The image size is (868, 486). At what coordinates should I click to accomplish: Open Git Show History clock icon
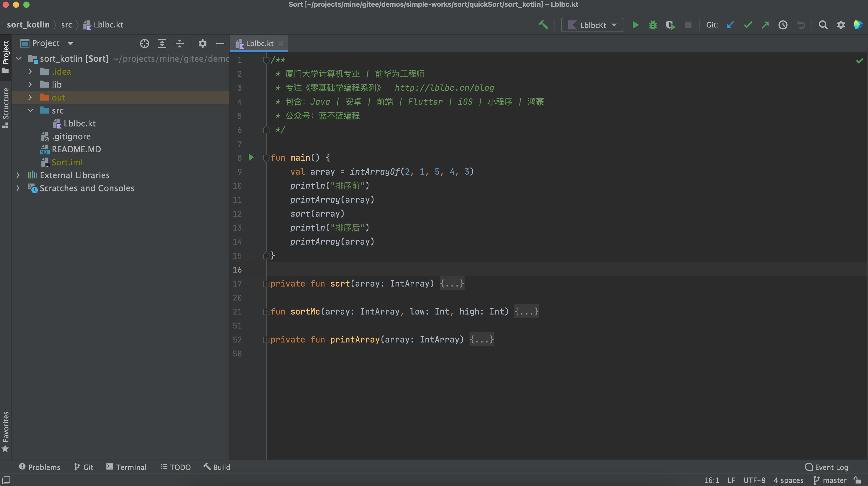[x=783, y=25]
